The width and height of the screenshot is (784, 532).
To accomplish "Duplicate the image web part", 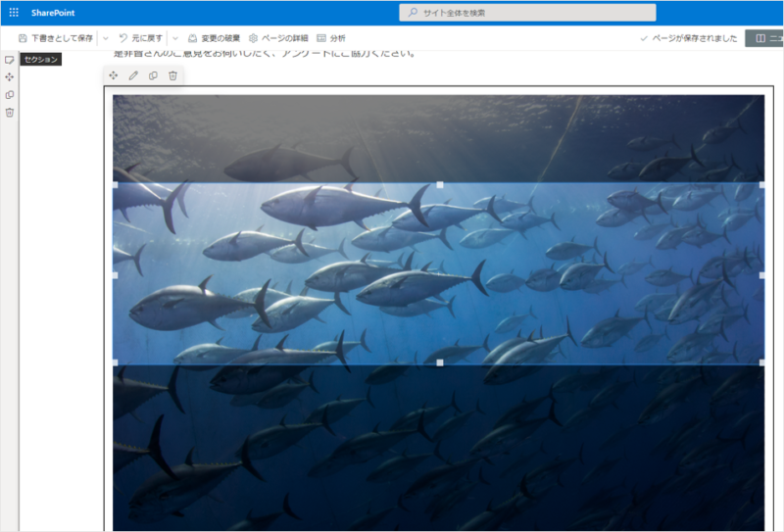I will pos(153,75).
